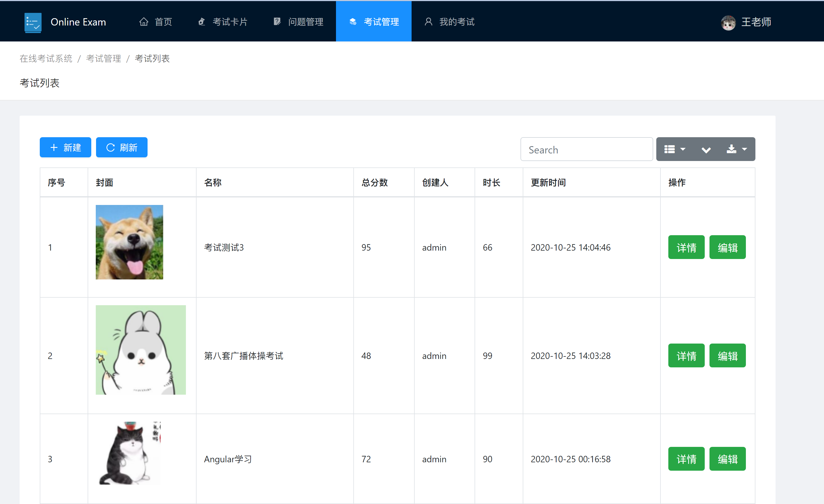Open the export download dropdown
Screen dimensions: 824x504
point(736,149)
